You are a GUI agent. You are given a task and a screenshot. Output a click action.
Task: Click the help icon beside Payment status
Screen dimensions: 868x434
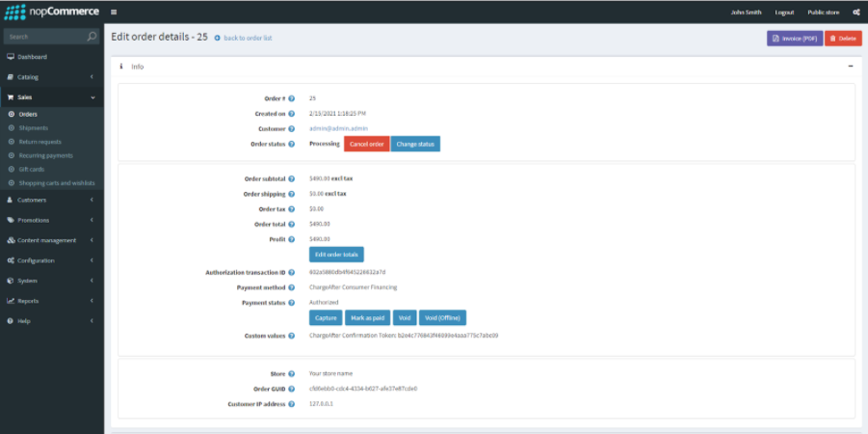tap(291, 303)
